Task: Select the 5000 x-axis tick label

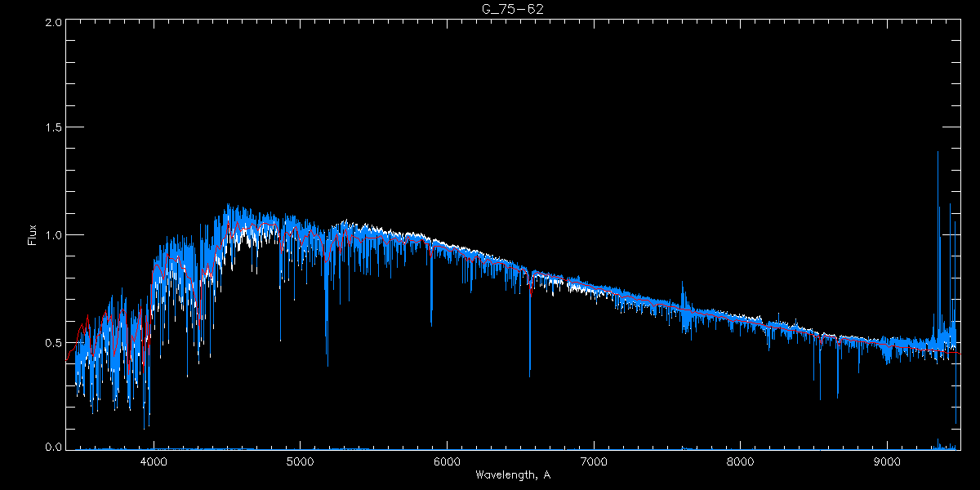Action: 300,461
